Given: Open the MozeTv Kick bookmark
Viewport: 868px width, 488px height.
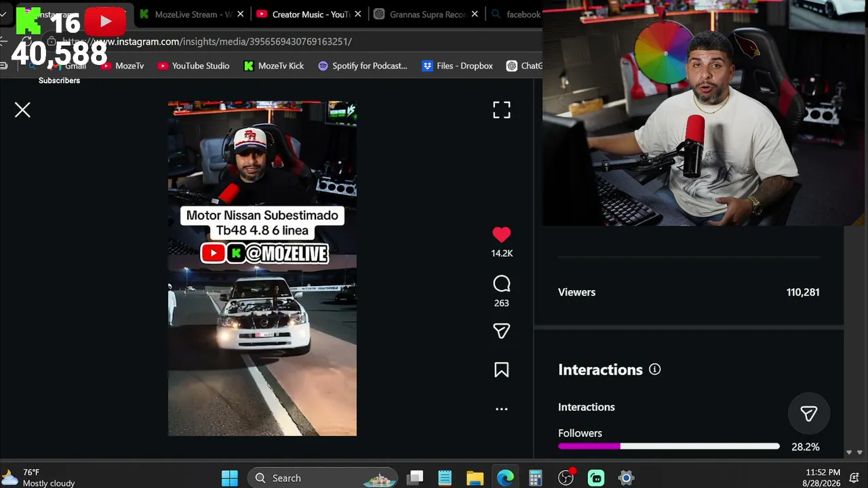Looking at the screenshot, I should pos(274,66).
